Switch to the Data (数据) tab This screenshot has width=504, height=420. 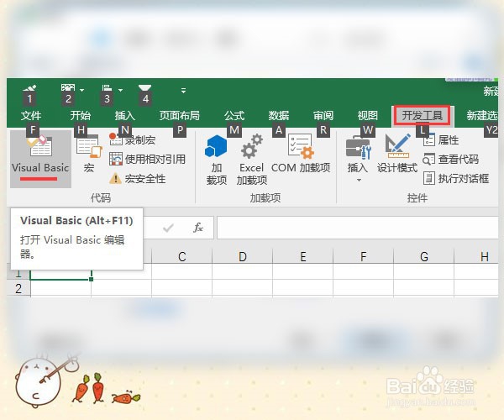pyautogui.click(x=279, y=115)
